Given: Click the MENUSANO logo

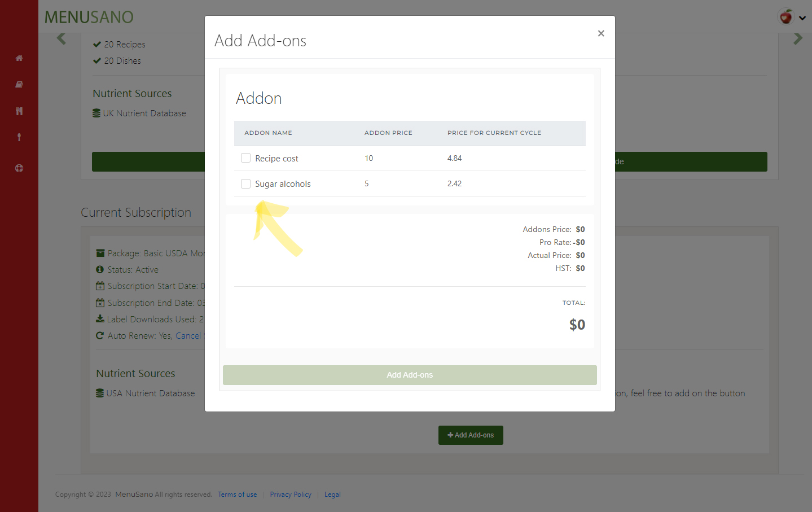Looking at the screenshot, I should pos(89,17).
